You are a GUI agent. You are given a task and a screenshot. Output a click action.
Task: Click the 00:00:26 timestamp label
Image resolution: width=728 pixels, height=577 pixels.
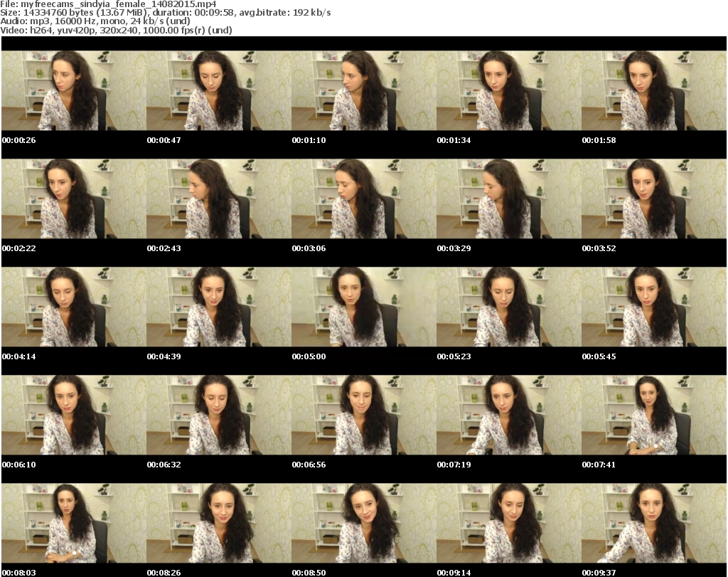tap(19, 140)
